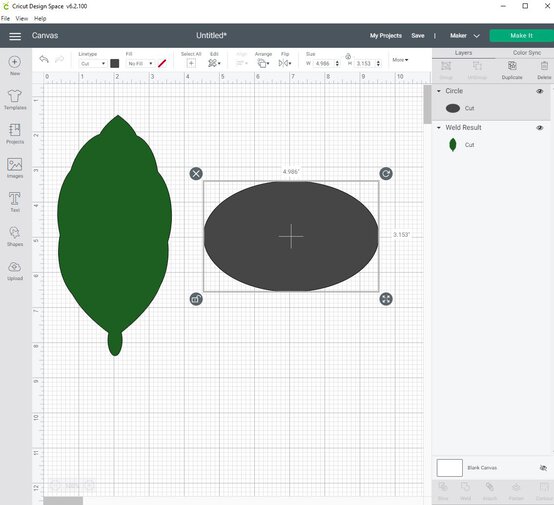Click the unlock proportions handle on oval
Image resolution: width=554 pixels, height=505 pixels.
pyautogui.click(x=196, y=299)
